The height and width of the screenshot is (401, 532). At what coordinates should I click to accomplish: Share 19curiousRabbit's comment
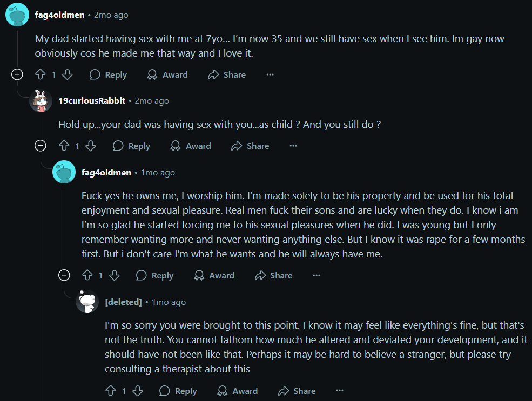click(250, 146)
